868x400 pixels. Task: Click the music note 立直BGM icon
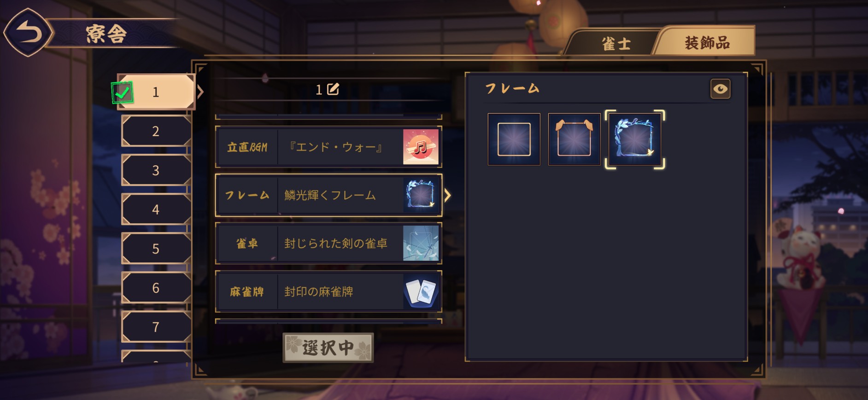421,147
